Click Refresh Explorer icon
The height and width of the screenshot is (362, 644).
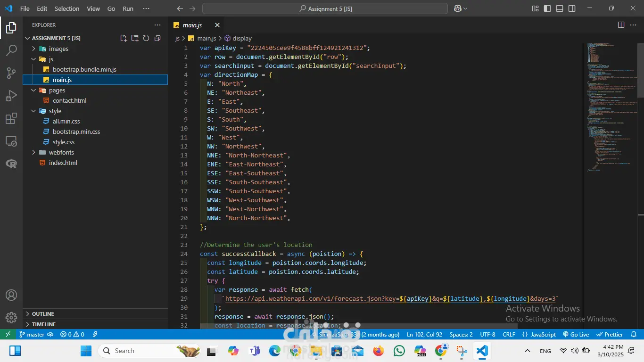tap(146, 38)
